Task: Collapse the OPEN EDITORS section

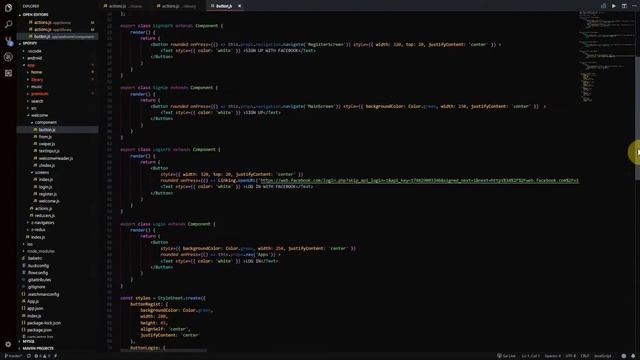Action: click(35, 15)
